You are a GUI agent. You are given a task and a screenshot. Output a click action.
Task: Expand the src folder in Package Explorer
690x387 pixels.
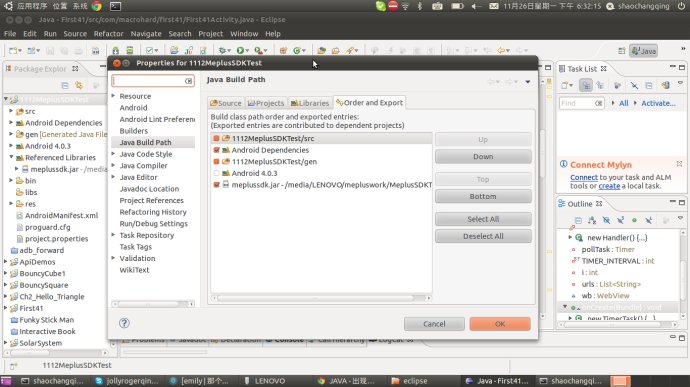[11, 111]
